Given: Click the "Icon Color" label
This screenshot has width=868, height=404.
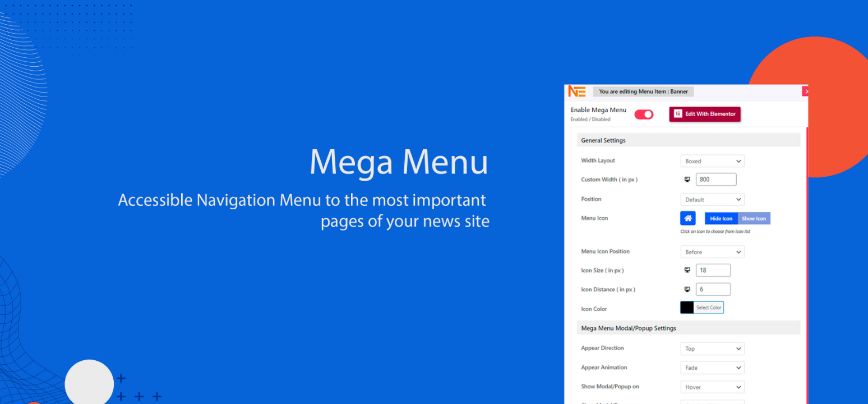Looking at the screenshot, I should tap(594, 309).
